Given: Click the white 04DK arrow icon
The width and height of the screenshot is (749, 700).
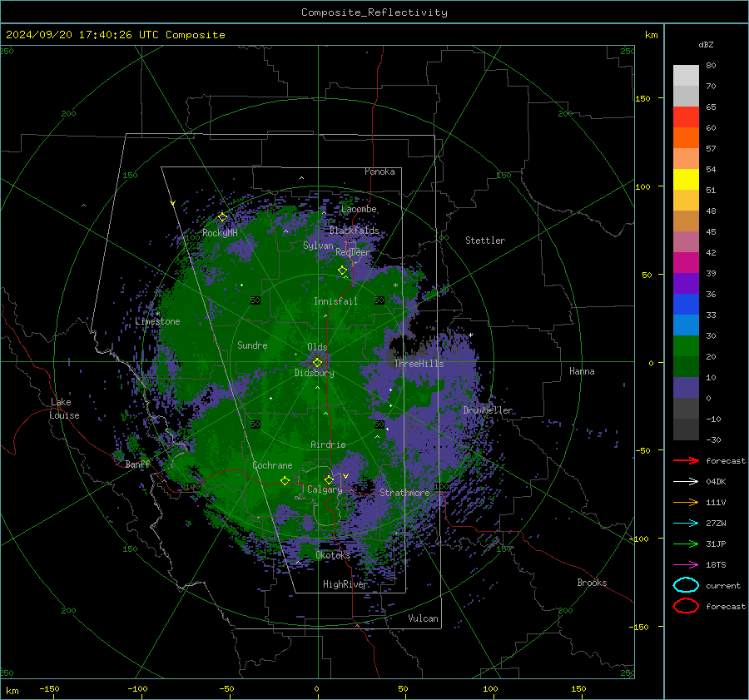Looking at the screenshot, I should pos(686,482).
